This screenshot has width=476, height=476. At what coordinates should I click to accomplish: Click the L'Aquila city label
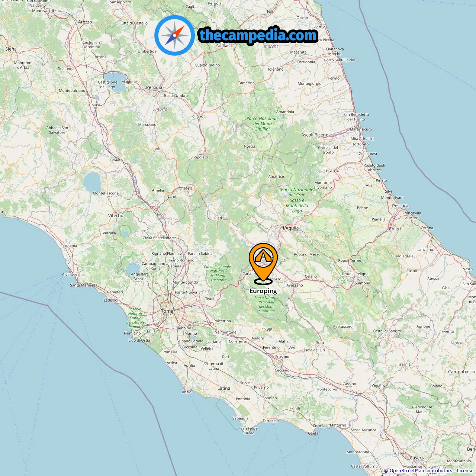[x=291, y=228]
